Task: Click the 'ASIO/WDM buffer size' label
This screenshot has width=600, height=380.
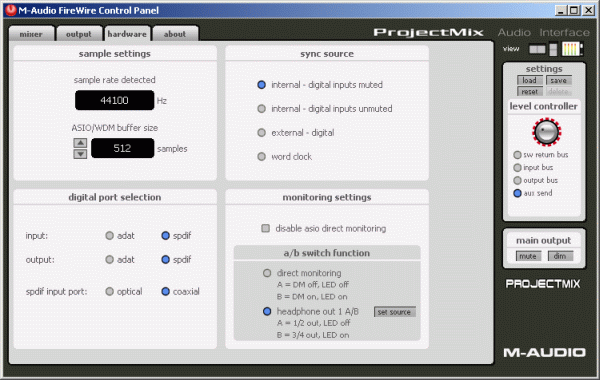Action: click(114, 128)
